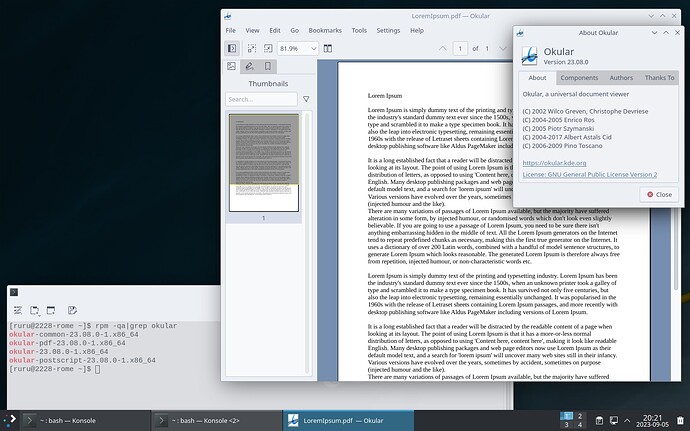This screenshot has height=431, width=690.
Task: Click the okular-common-23.08.0-1.x86_64 line in Konsole
Action: (74, 334)
